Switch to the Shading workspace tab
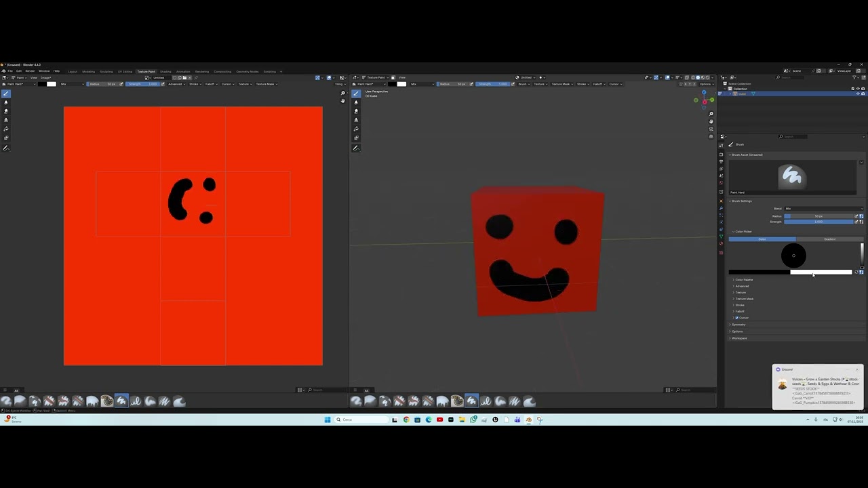 click(x=165, y=71)
